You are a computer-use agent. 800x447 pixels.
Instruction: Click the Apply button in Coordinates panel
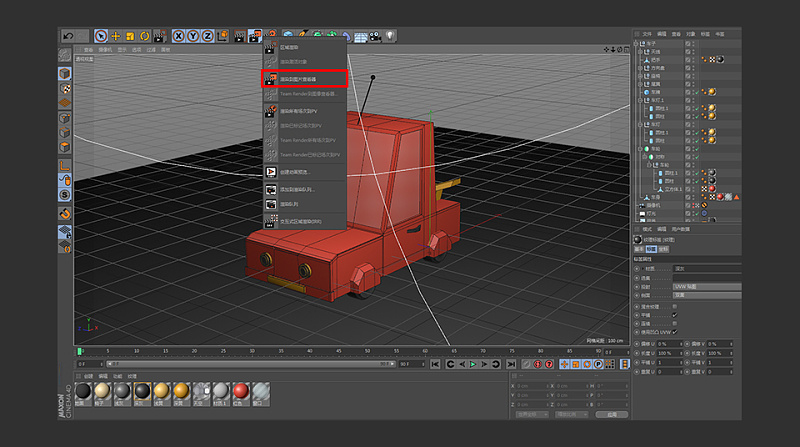coord(612,414)
